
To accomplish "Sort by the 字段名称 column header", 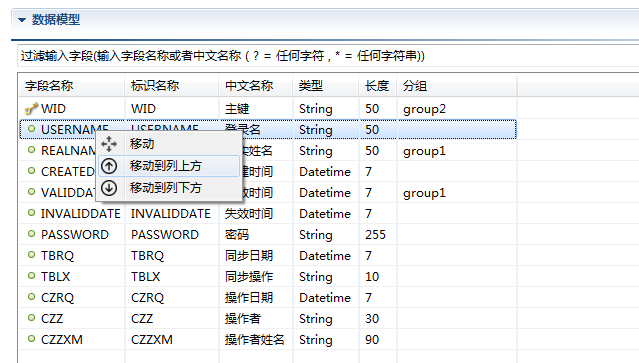I will (72, 86).
